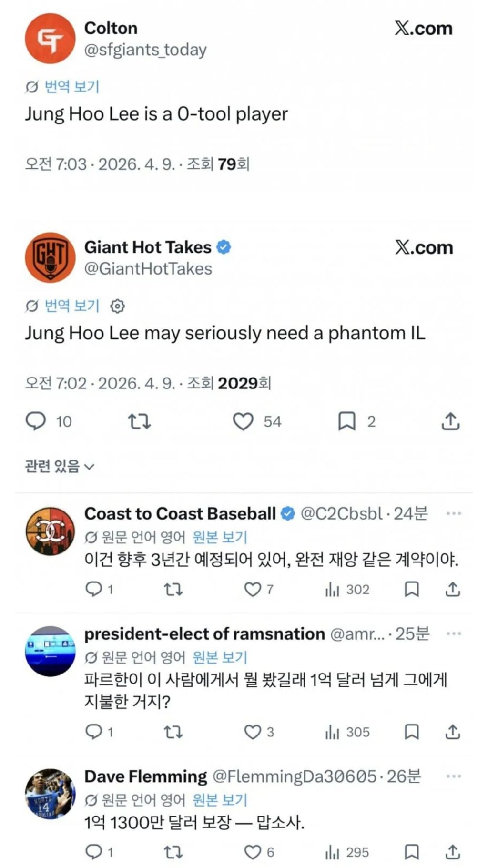Open more options on Dave Flemming reply

click(x=454, y=776)
